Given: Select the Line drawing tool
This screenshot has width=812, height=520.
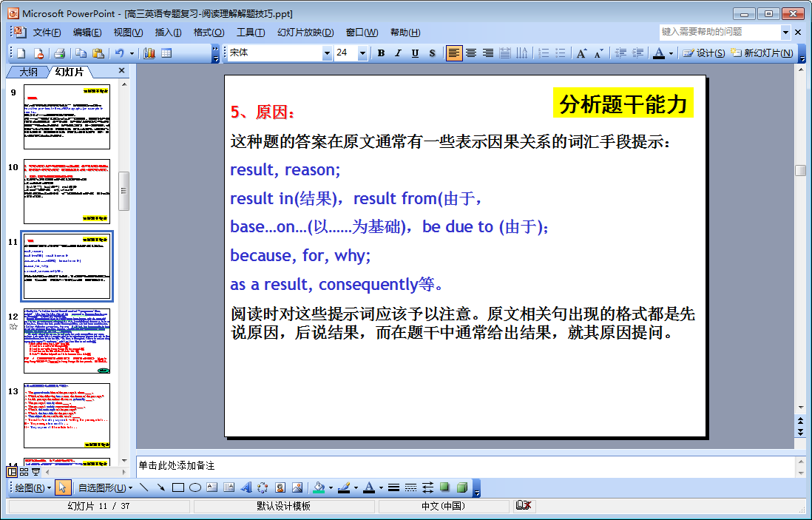Looking at the screenshot, I should [x=144, y=487].
